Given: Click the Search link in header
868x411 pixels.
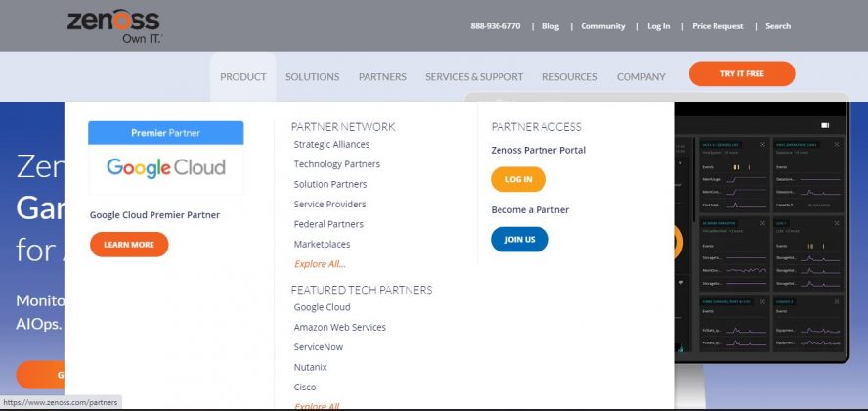Looking at the screenshot, I should [x=778, y=26].
